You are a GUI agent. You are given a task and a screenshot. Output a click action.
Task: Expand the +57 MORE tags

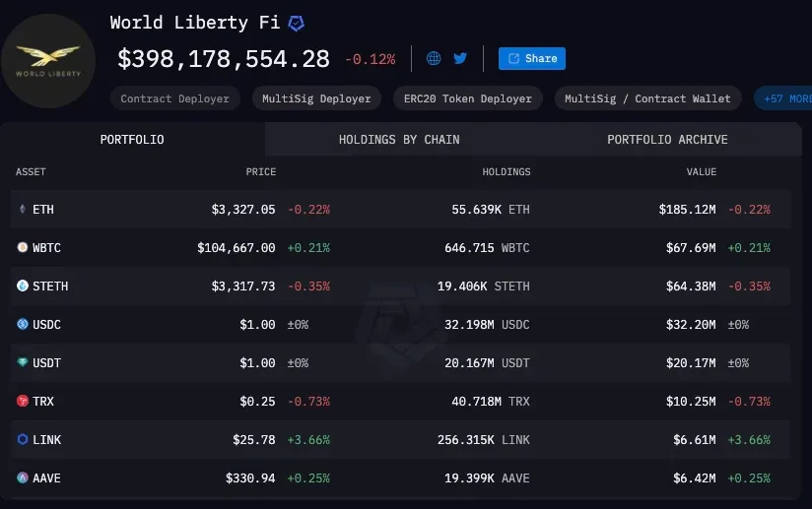(x=783, y=98)
